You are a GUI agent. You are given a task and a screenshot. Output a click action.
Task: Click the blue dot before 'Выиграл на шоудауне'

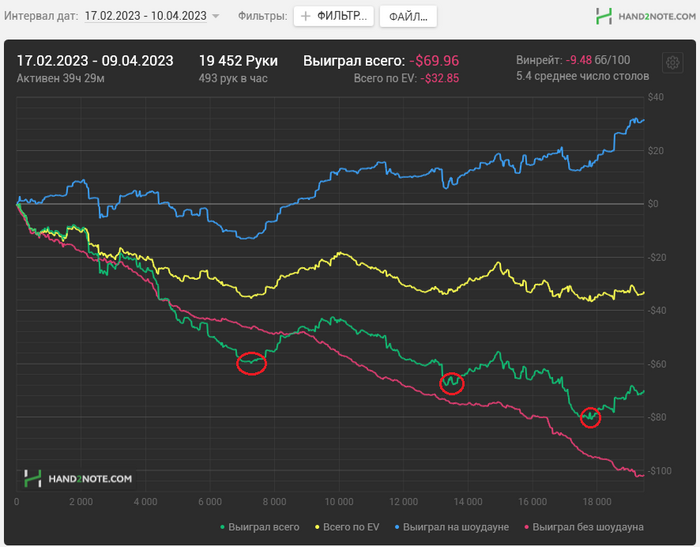click(397, 527)
